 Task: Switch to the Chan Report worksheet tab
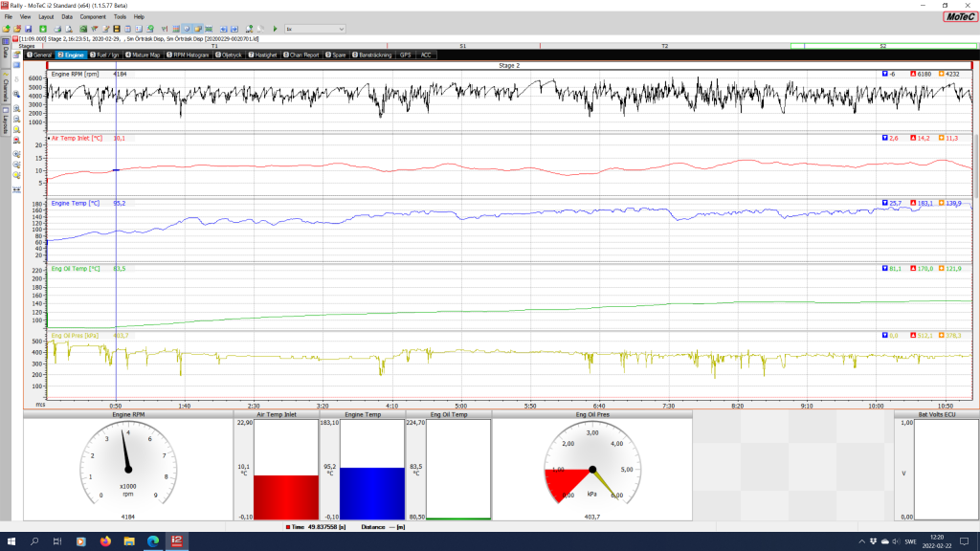click(301, 55)
